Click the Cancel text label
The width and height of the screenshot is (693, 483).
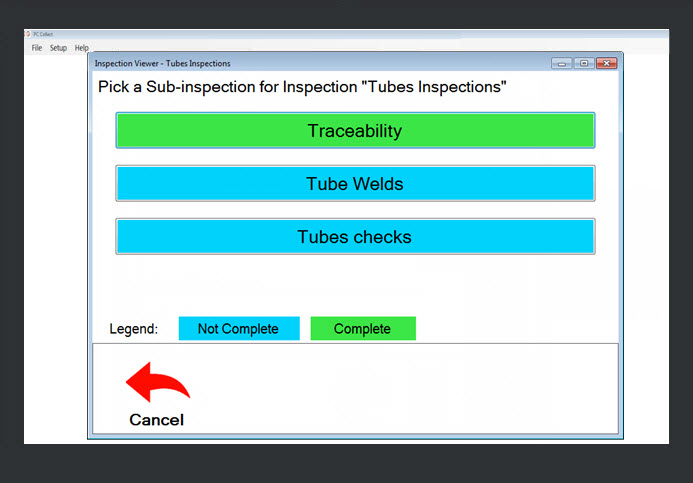pos(157,420)
